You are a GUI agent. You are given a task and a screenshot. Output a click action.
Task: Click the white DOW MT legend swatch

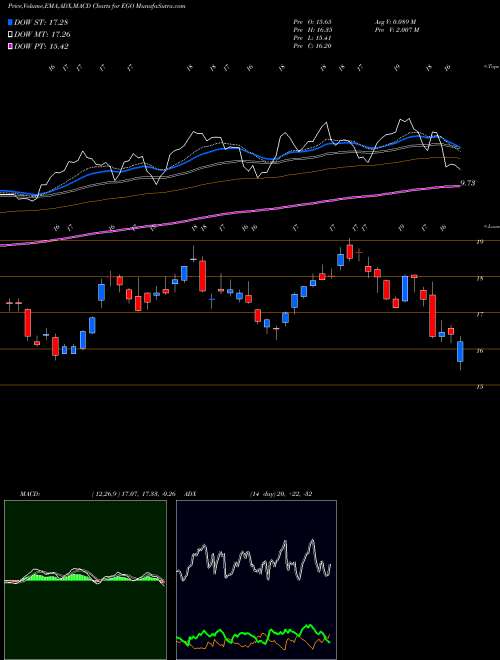point(10,35)
